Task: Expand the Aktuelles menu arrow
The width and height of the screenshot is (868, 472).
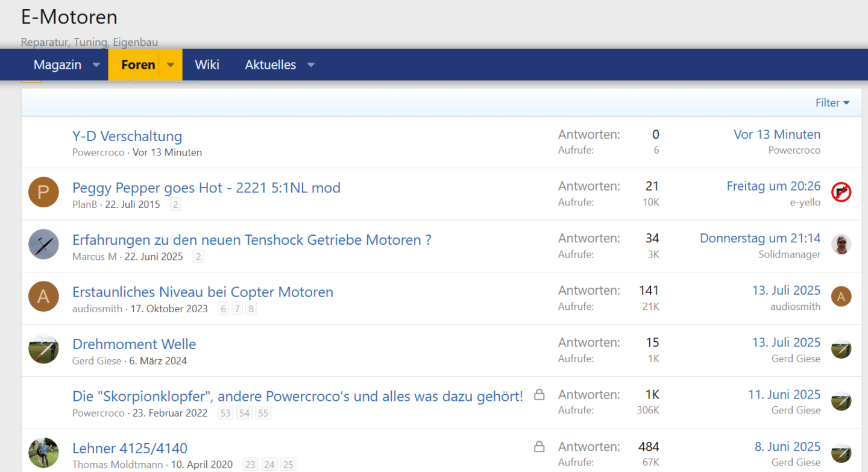Action: tap(311, 65)
